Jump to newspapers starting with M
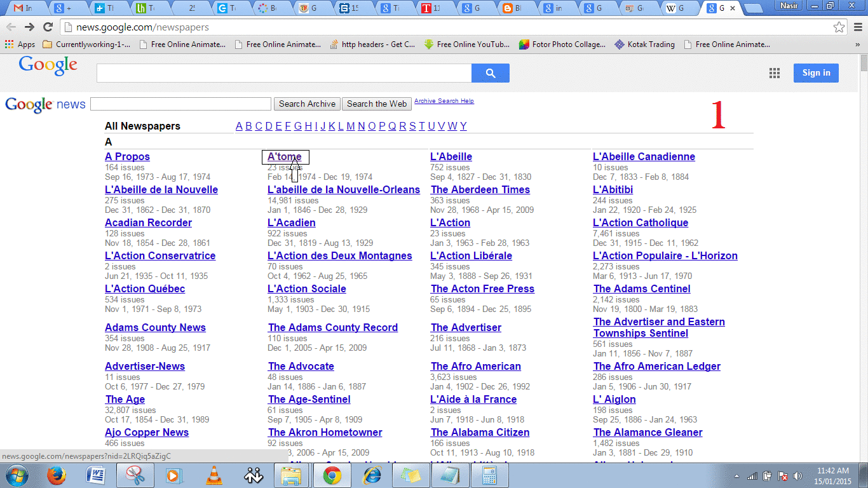The width and height of the screenshot is (868, 488). tap(350, 126)
